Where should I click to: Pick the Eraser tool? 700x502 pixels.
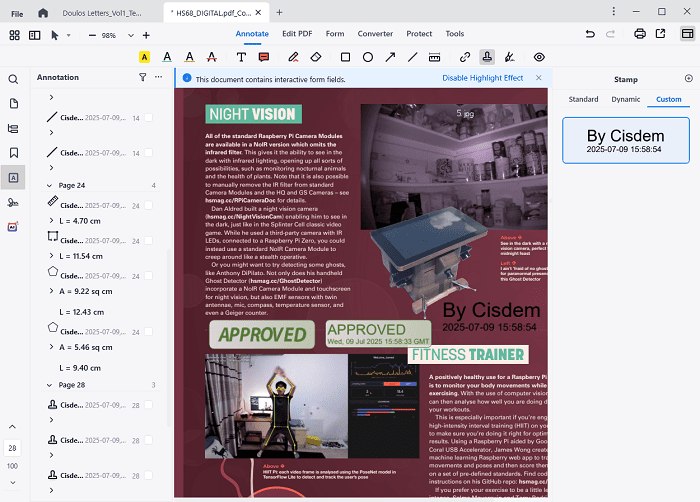317,57
